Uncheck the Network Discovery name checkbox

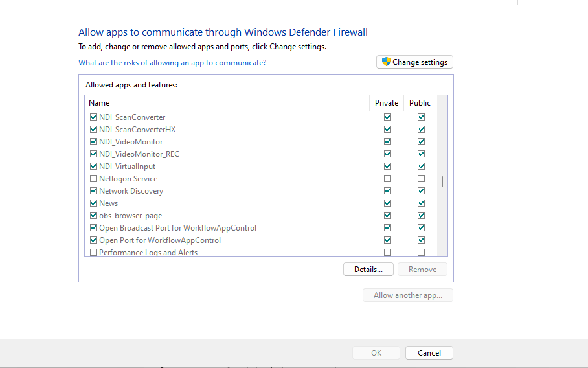click(93, 191)
